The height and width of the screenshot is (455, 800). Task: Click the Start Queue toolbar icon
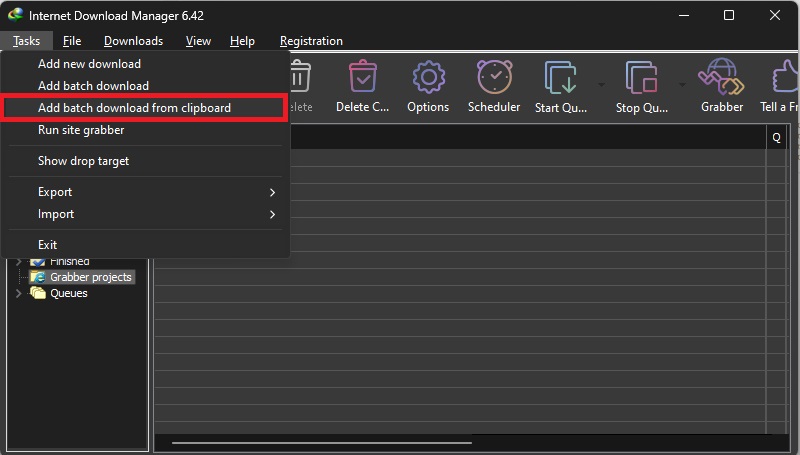point(558,78)
